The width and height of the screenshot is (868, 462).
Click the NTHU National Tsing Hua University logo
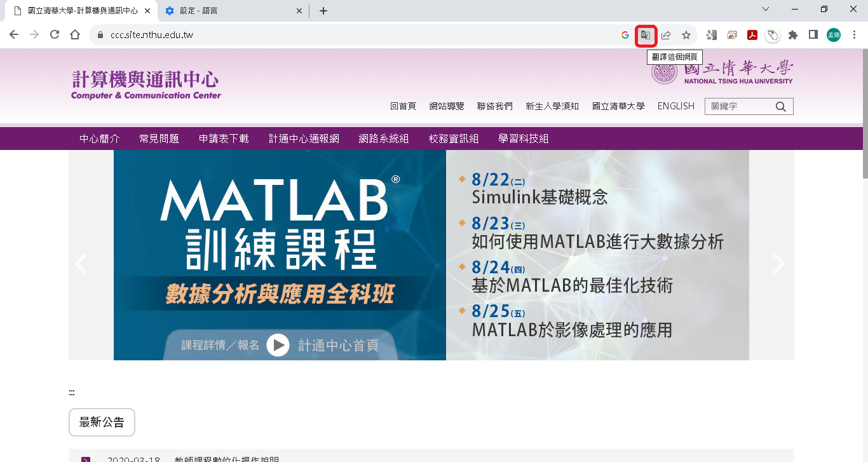722,71
